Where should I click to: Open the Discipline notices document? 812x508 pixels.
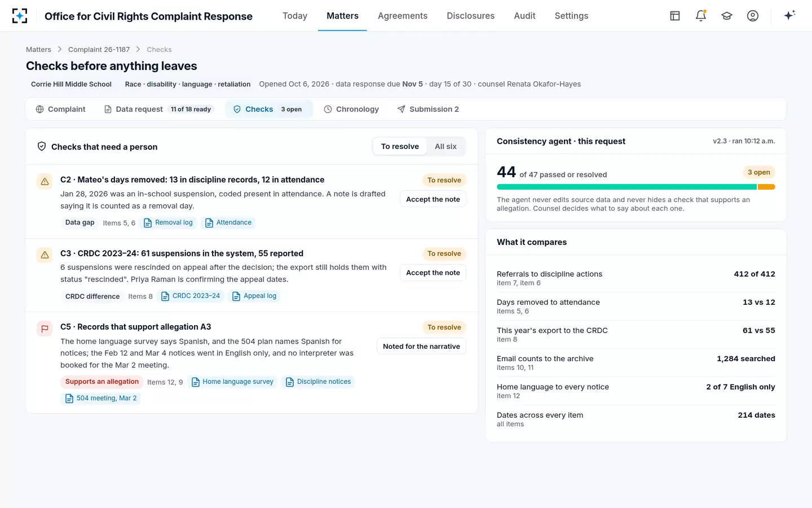point(318,382)
